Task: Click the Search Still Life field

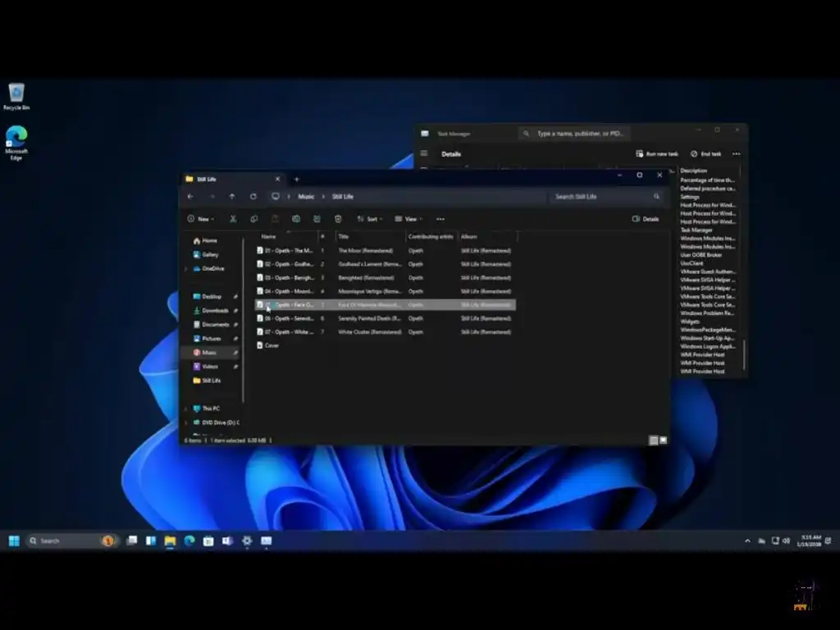Action: [606, 197]
